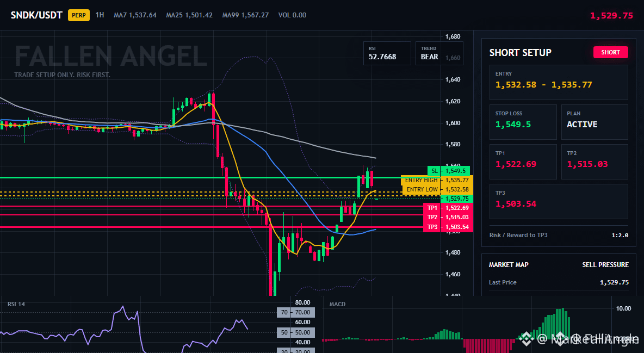This screenshot has height=353, width=644.
Task: Click the MACD panel label
Action: point(337,304)
